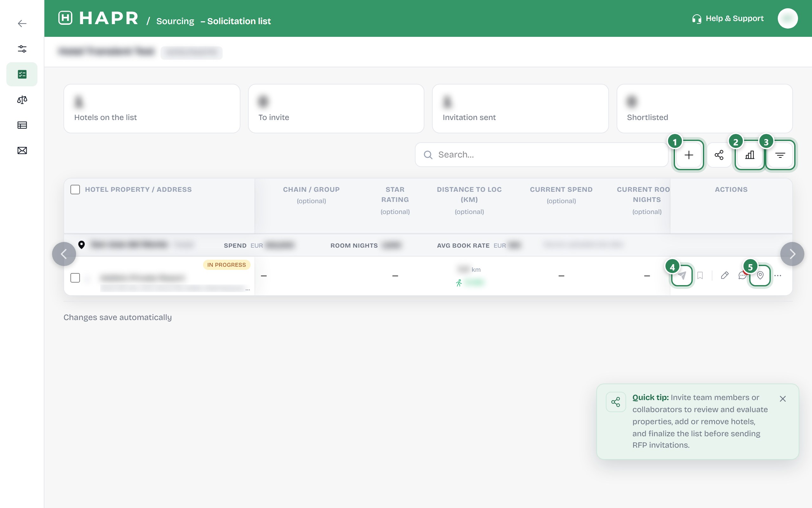
Task: Close the Quick tip popup
Action: coord(783,399)
